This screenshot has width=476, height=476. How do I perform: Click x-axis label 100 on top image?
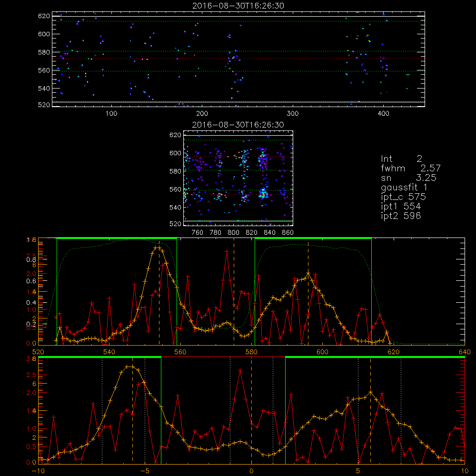111,114
